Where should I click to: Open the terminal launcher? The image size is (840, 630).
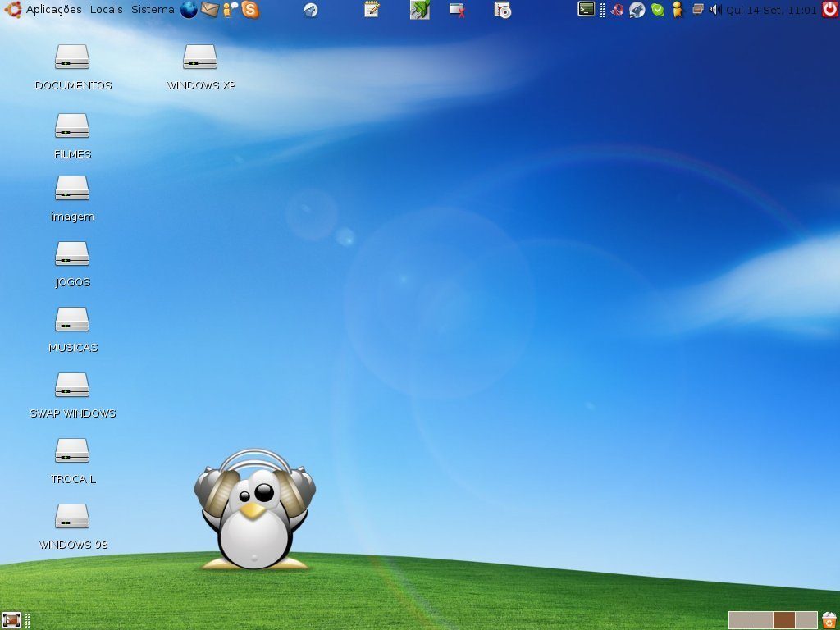pyautogui.click(x=586, y=9)
